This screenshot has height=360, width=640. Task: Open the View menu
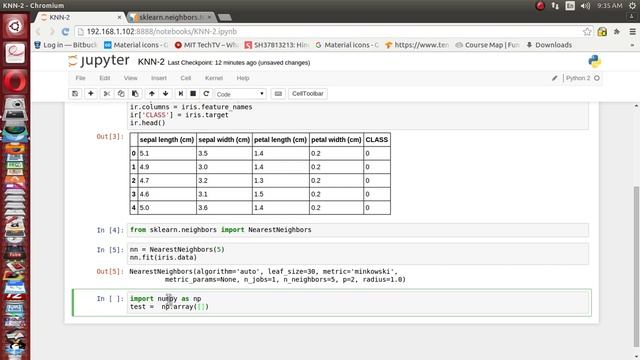click(131, 78)
